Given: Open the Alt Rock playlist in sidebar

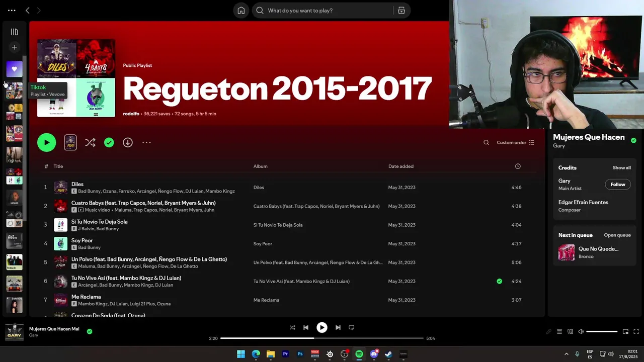Looking at the screenshot, I should coord(14,240).
